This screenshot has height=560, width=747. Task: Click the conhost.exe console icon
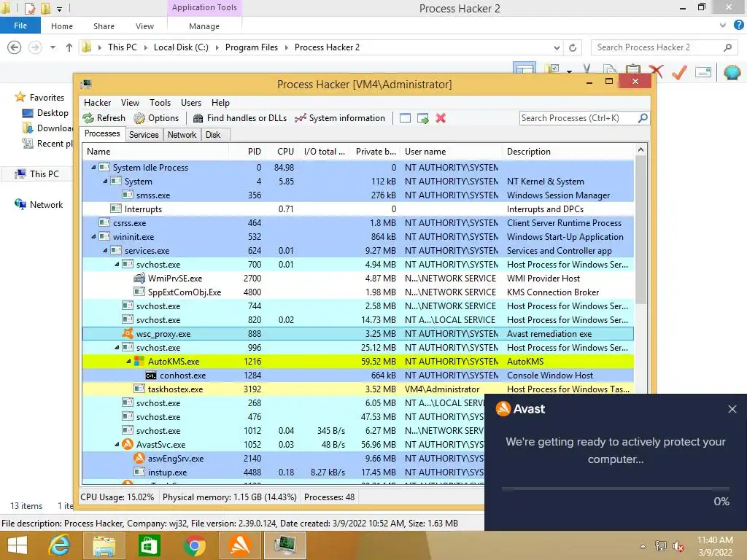pyautogui.click(x=151, y=376)
